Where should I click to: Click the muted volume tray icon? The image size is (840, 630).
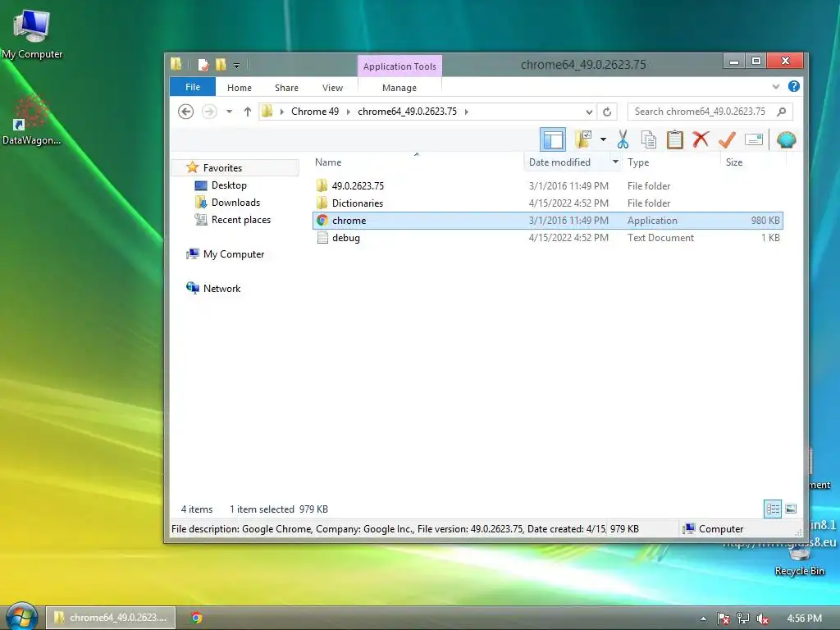pos(763,619)
